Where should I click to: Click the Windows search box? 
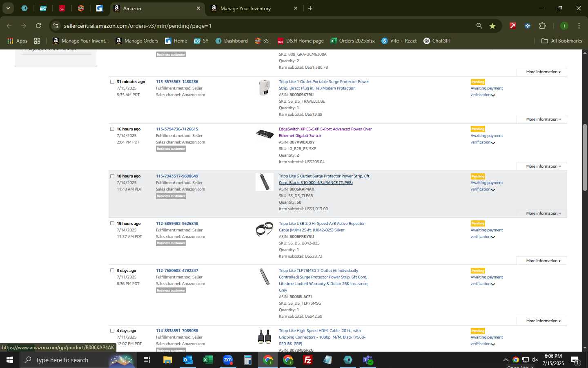point(78,360)
